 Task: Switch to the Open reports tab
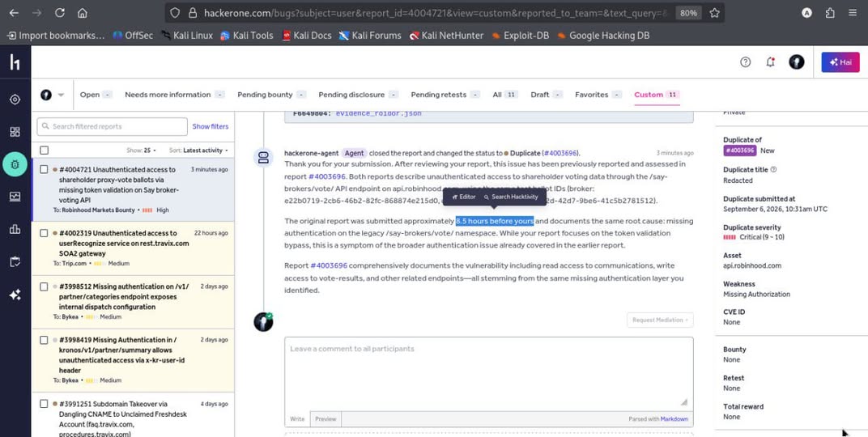[96, 95]
